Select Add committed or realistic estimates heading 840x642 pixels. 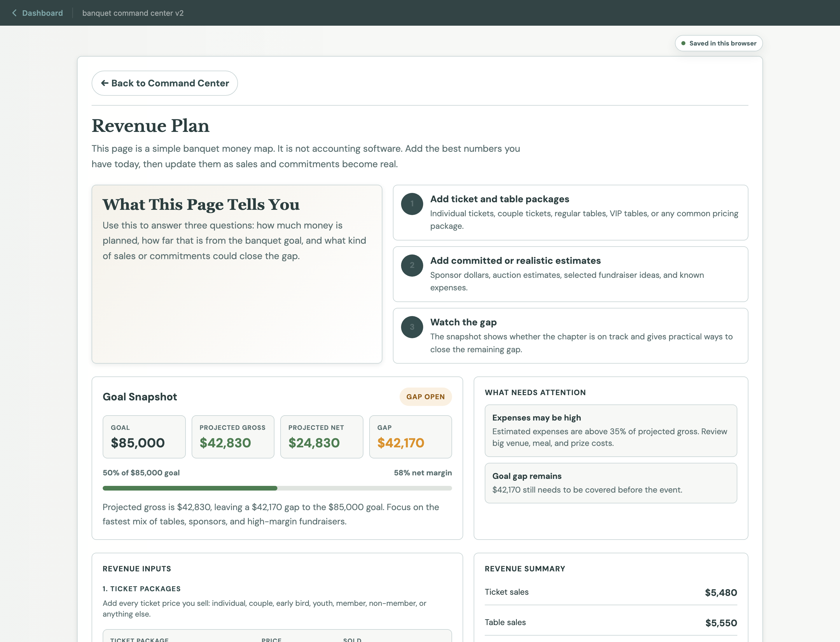pos(515,261)
